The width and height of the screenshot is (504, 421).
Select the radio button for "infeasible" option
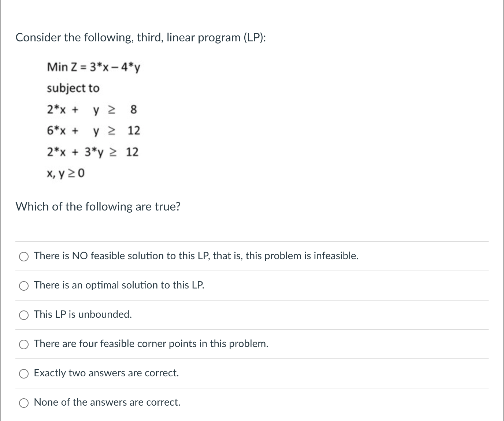click(x=23, y=256)
